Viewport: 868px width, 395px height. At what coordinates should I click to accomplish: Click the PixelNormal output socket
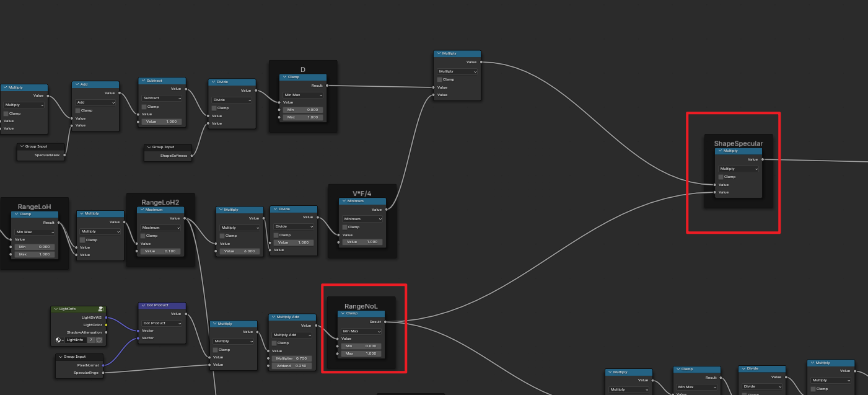click(103, 365)
